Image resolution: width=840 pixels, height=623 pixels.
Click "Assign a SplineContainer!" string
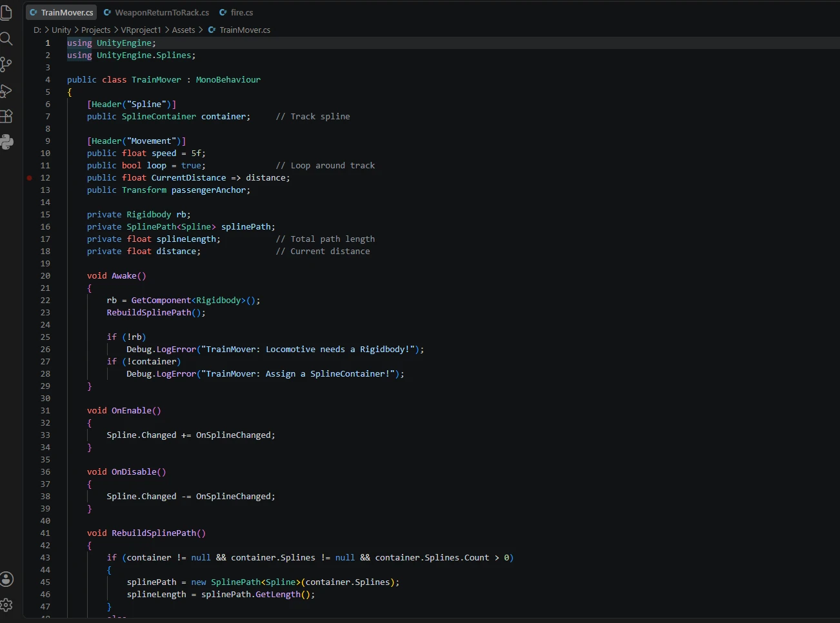point(330,373)
